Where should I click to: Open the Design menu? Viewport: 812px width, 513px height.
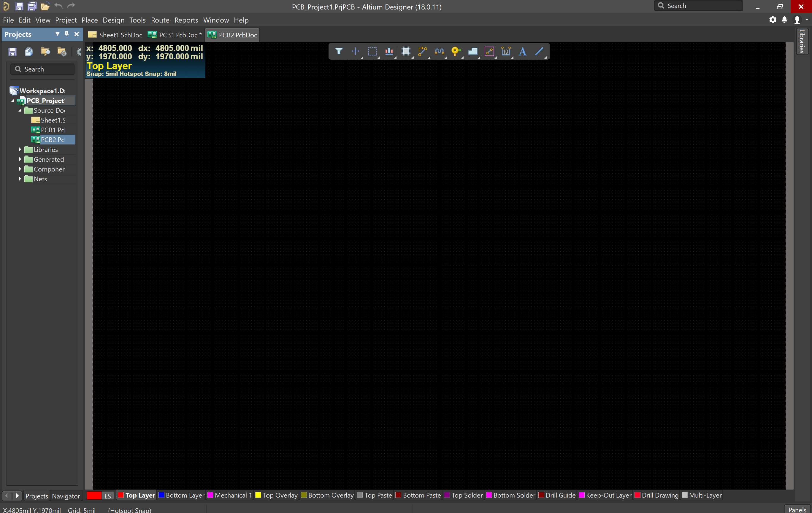tap(113, 20)
